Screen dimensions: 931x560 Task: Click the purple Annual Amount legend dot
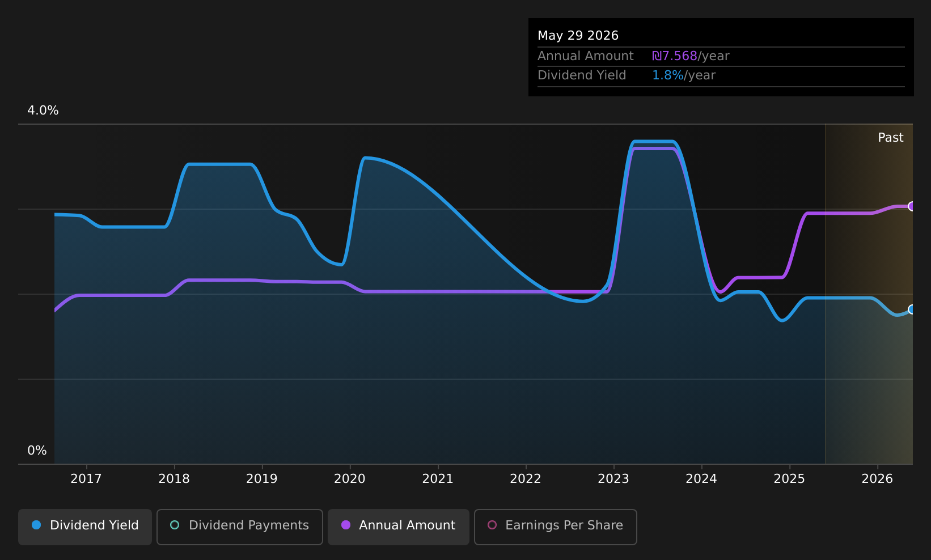click(x=346, y=525)
